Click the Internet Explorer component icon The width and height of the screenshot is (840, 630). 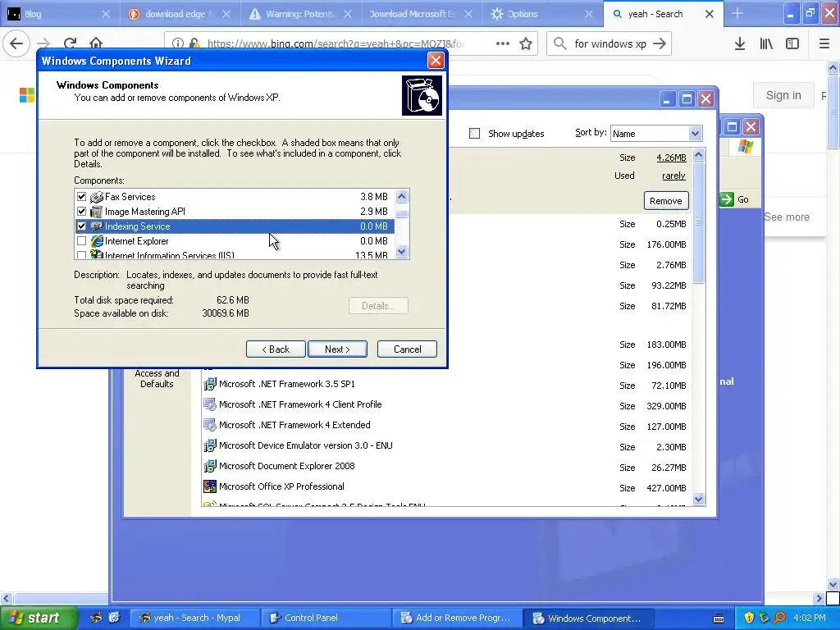point(97,241)
